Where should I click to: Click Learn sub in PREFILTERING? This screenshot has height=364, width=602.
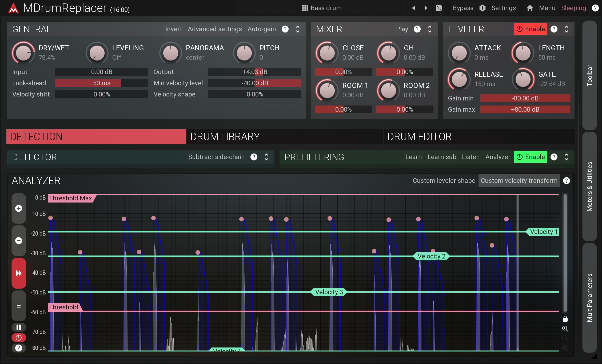[x=442, y=157]
